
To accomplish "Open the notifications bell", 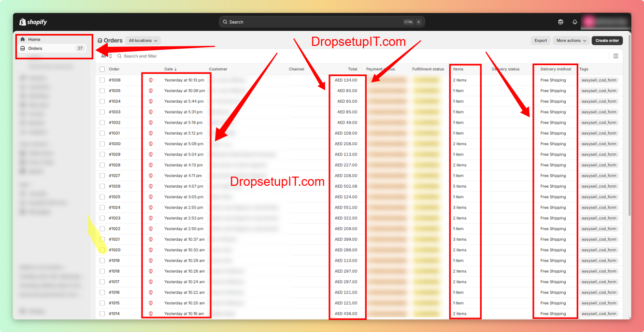I will (x=575, y=22).
